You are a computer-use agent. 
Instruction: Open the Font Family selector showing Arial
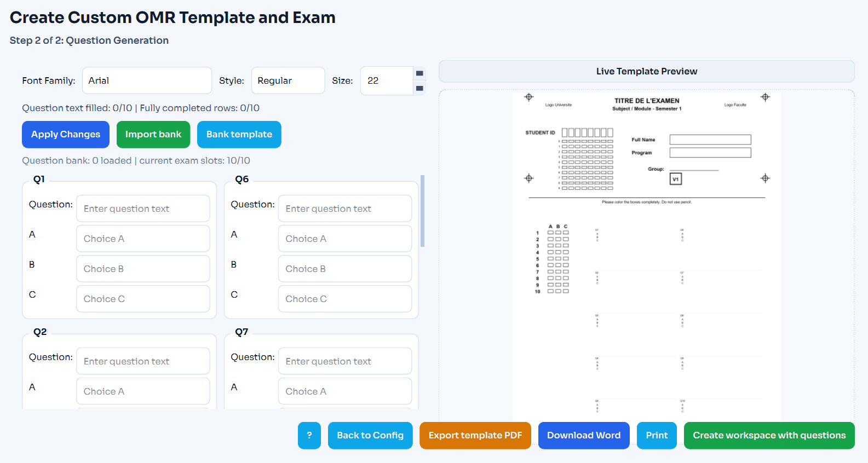[146, 80]
